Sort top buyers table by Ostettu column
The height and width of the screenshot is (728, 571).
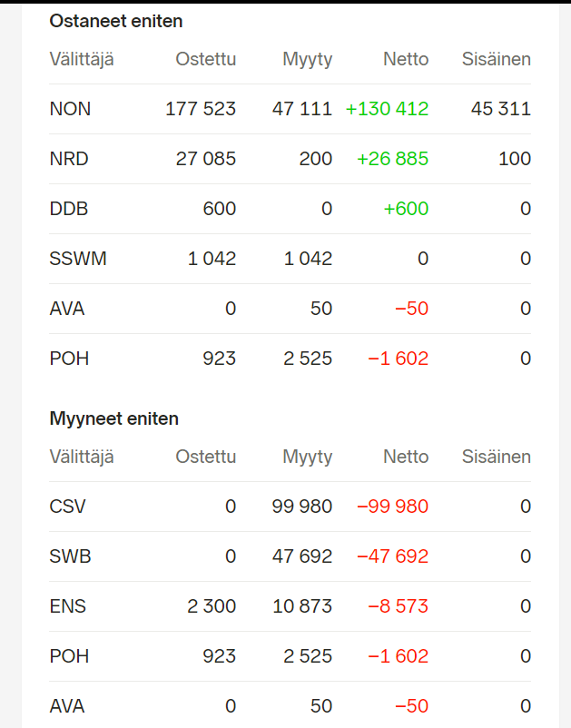point(205,60)
